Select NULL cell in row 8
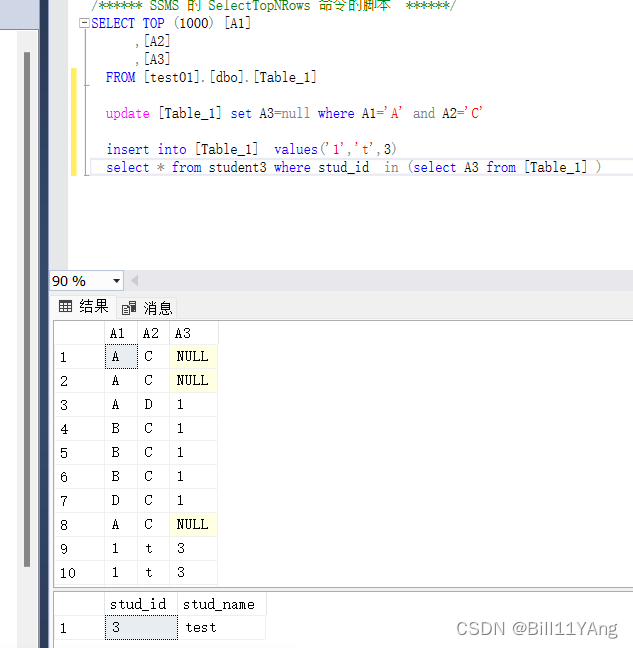Screen dimensions: 633x648 click(x=194, y=524)
